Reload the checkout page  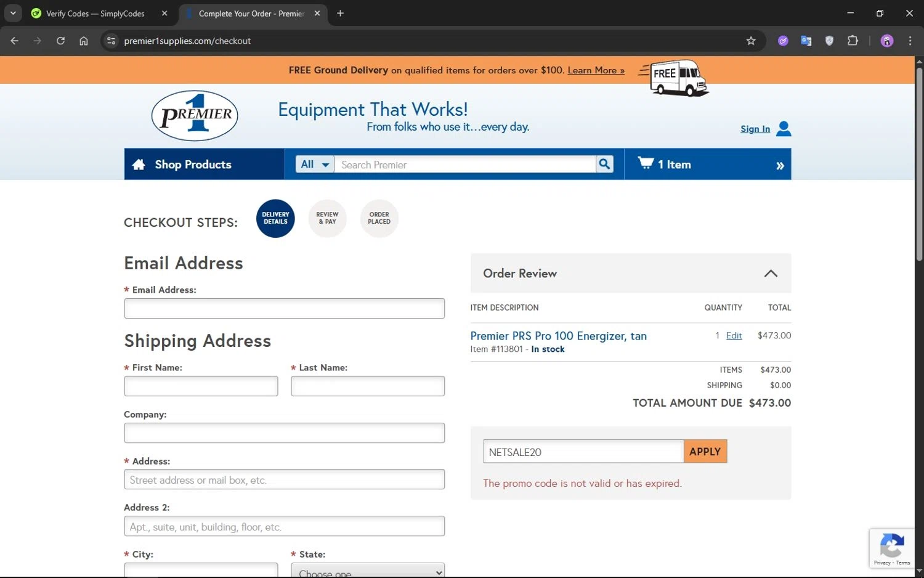tap(60, 41)
